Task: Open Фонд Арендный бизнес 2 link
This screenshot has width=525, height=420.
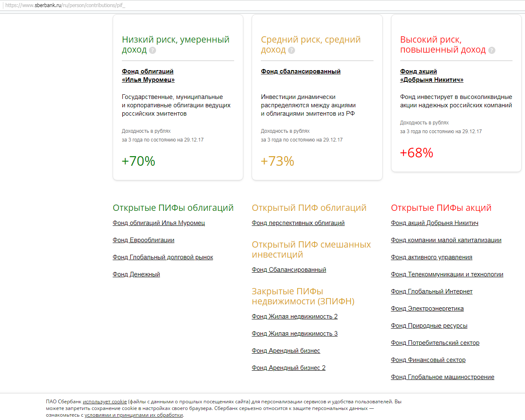Action: click(289, 368)
